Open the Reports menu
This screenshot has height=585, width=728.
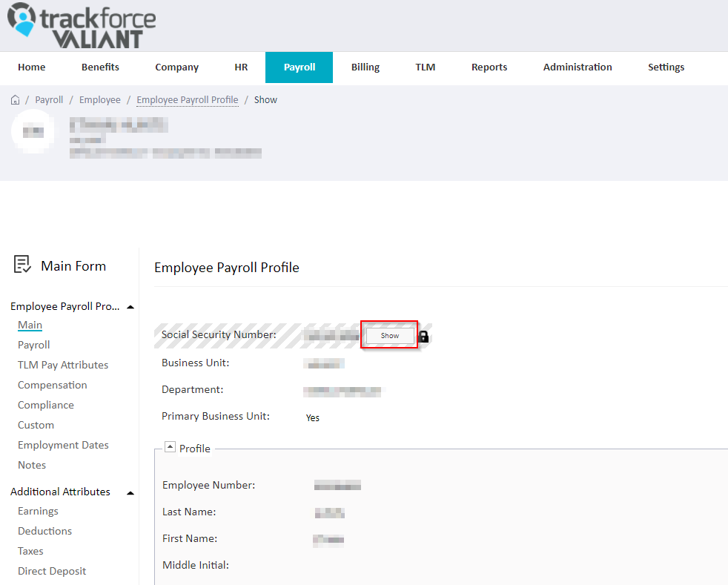tap(489, 67)
